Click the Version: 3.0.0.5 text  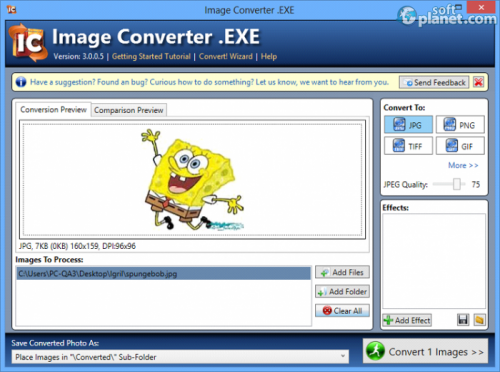point(79,56)
